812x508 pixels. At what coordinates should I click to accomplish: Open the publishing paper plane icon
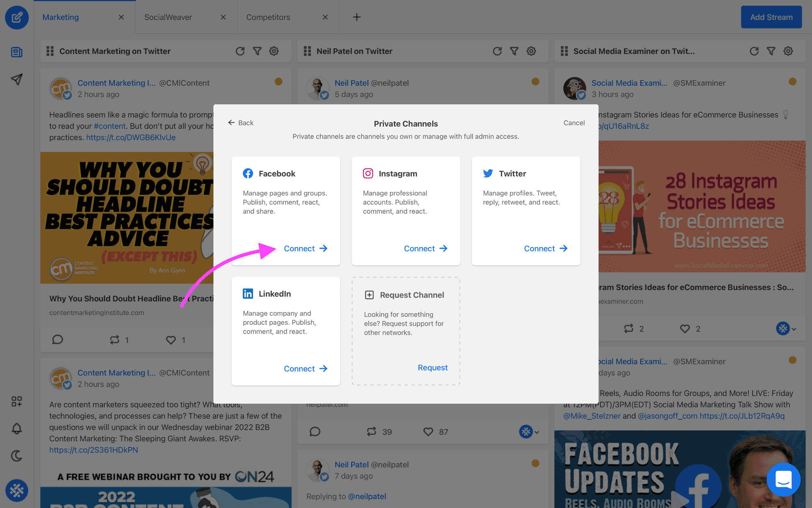pyautogui.click(x=17, y=79)
